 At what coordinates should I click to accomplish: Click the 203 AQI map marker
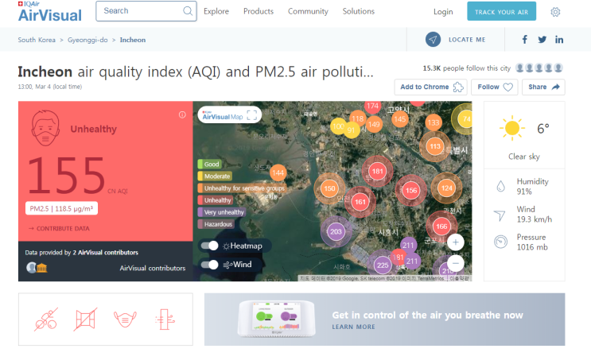point(336,232)
